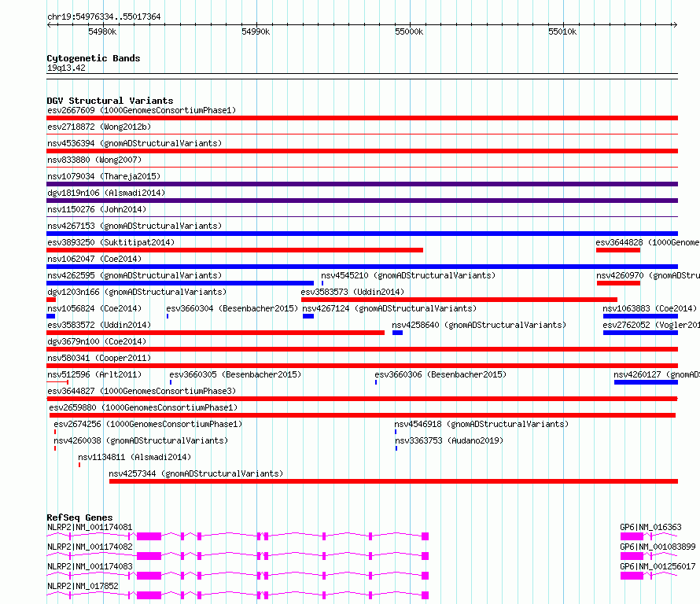Select the red bar of esv3583572
Screen dimensions: 700x604
pyautogui.click(x=216, y=333)
